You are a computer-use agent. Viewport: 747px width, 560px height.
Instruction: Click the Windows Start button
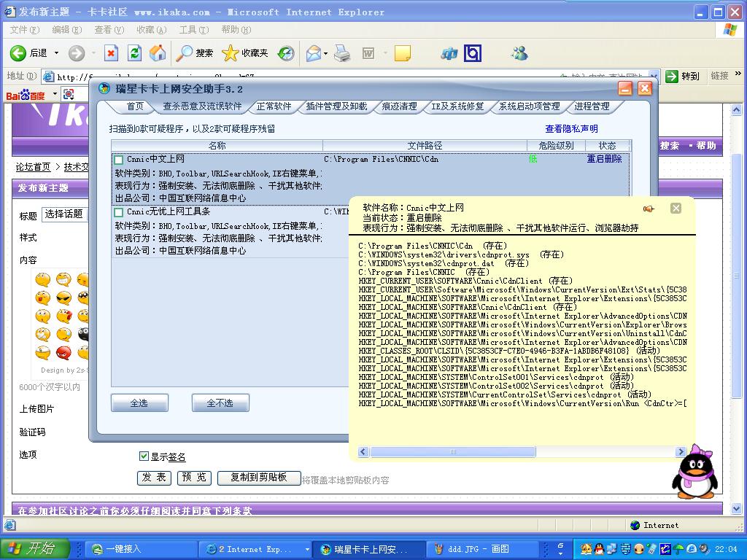pos(34,548)
